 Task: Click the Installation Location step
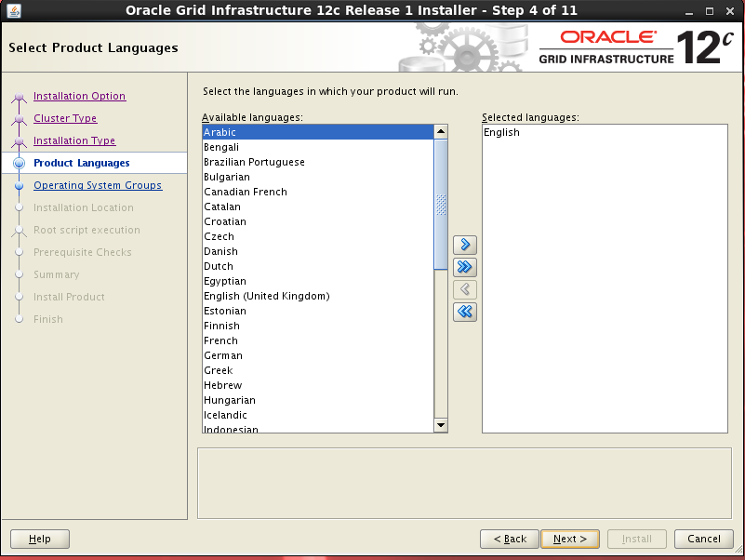pos(83,207)
